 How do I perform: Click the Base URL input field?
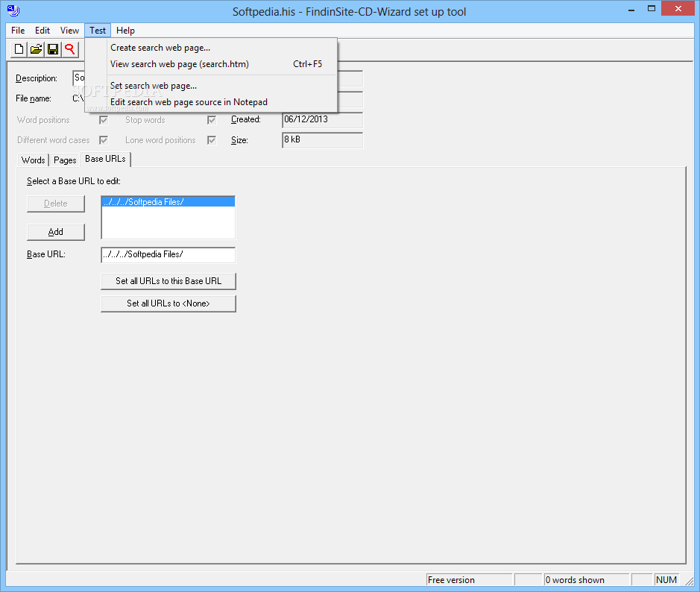click(x=168, y=255)
